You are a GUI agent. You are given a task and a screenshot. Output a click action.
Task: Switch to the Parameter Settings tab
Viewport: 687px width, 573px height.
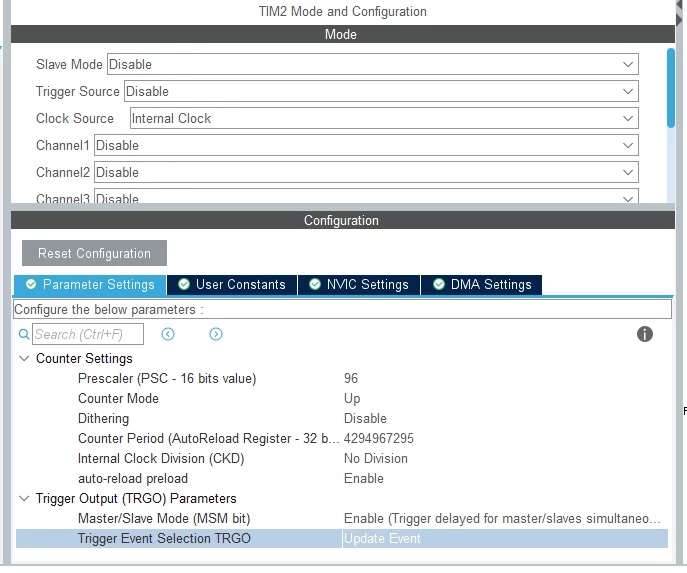[90, 285]
